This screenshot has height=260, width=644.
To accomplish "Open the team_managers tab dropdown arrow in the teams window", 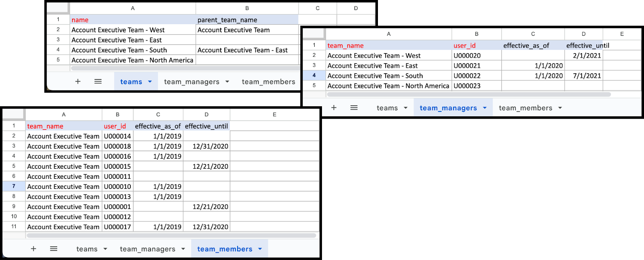I will (x=227, y=82).
